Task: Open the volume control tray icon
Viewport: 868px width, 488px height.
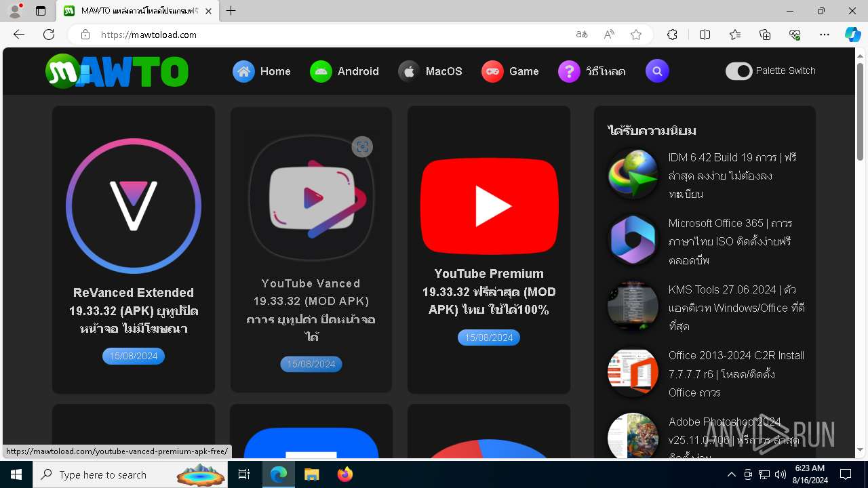Action: tap(780, 474)
